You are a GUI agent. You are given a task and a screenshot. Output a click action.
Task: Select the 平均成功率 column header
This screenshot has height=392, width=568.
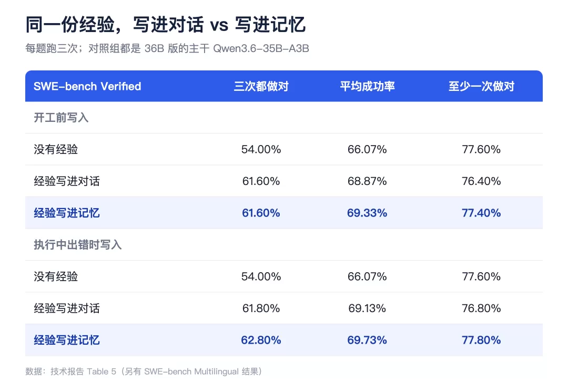pos(367,86)
